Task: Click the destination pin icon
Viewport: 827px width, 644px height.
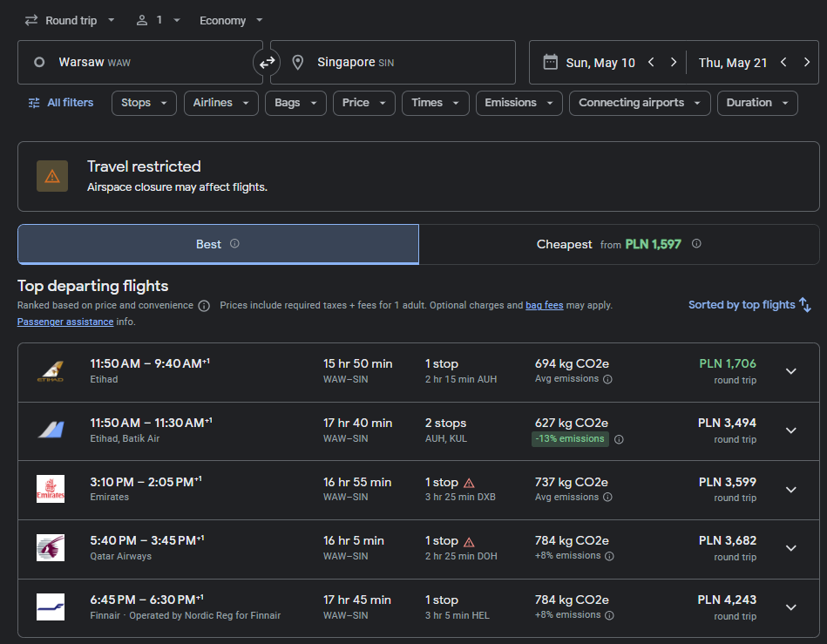Action: [297, 62]
